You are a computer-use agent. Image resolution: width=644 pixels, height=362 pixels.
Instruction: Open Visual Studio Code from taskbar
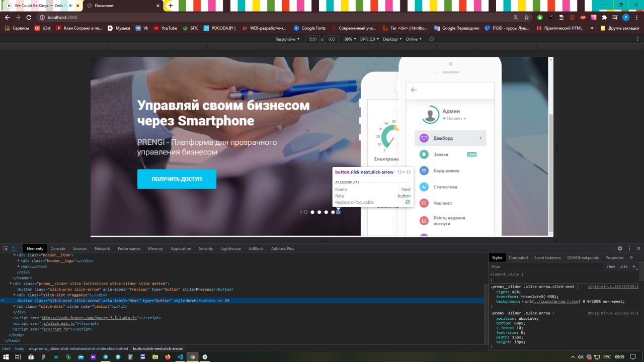(x=180, y=357)
